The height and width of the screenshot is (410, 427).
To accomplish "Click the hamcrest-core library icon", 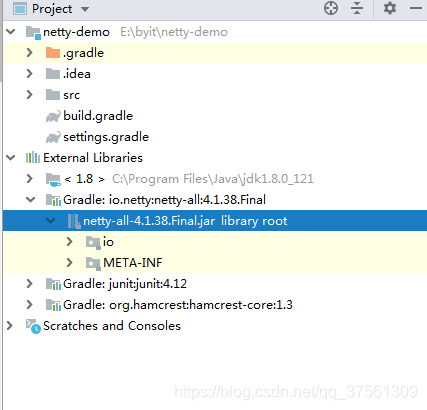I will pyautogui.click(x=53, y=305).
